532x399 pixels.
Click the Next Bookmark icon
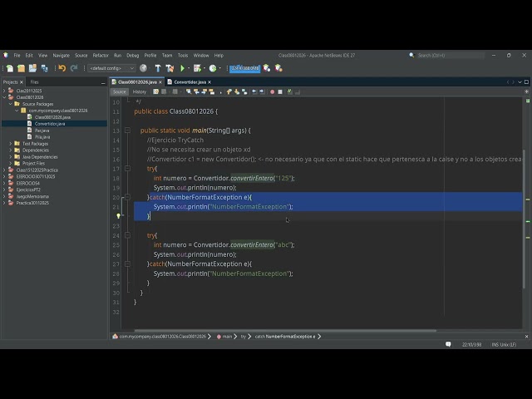(237, 91)
